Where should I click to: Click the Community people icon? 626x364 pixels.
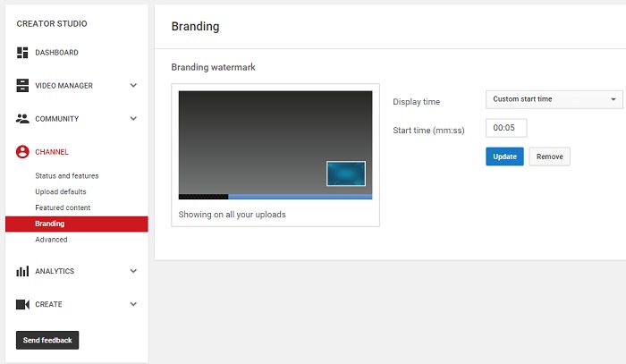tap(22, 119)
